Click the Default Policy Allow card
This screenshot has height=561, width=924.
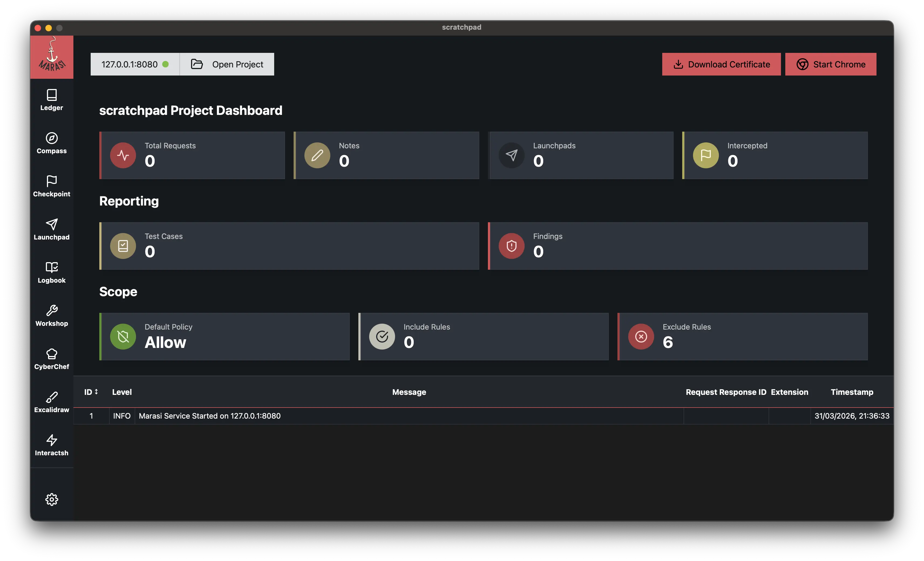point(224,336)
